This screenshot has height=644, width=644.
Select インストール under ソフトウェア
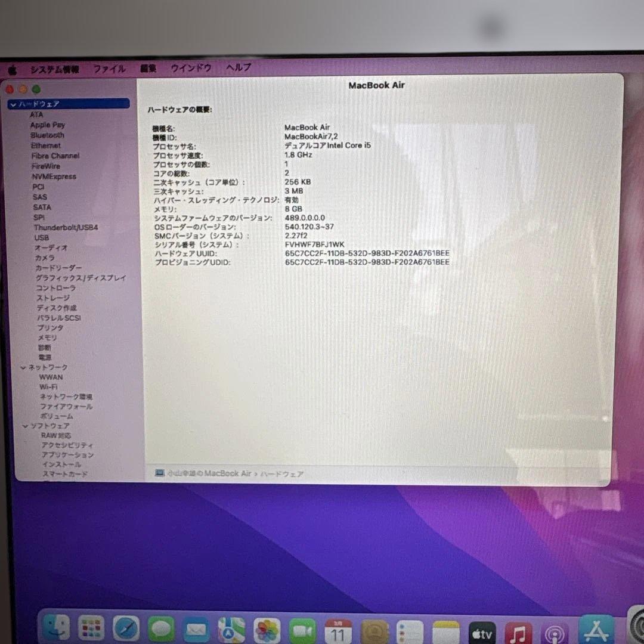click(x=62, y=465)
